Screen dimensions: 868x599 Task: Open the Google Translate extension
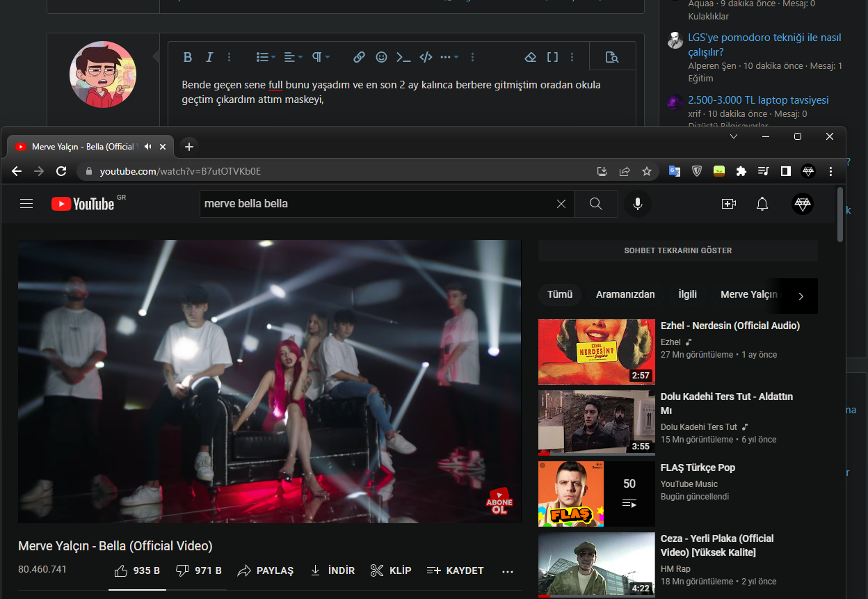pyautogui.click(x=675, y=171)
